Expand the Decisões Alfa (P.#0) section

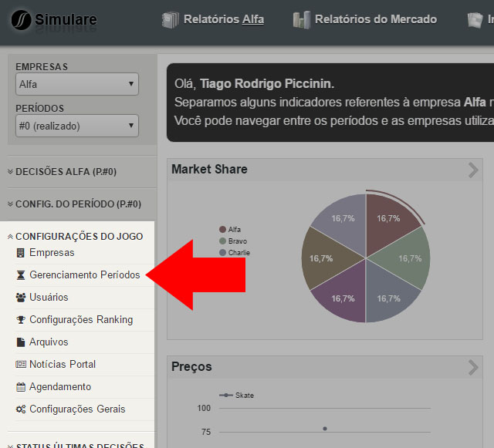pyautogui.click(x=62, y=172)
